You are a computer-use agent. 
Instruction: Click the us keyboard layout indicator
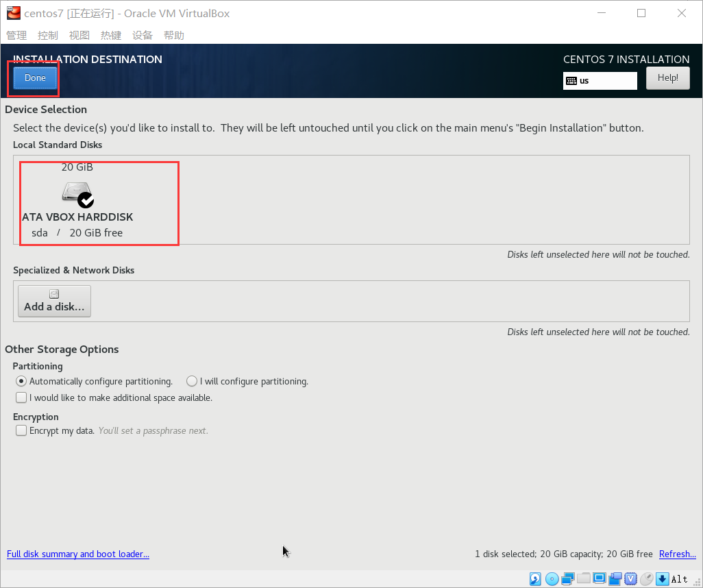(600, 81)
